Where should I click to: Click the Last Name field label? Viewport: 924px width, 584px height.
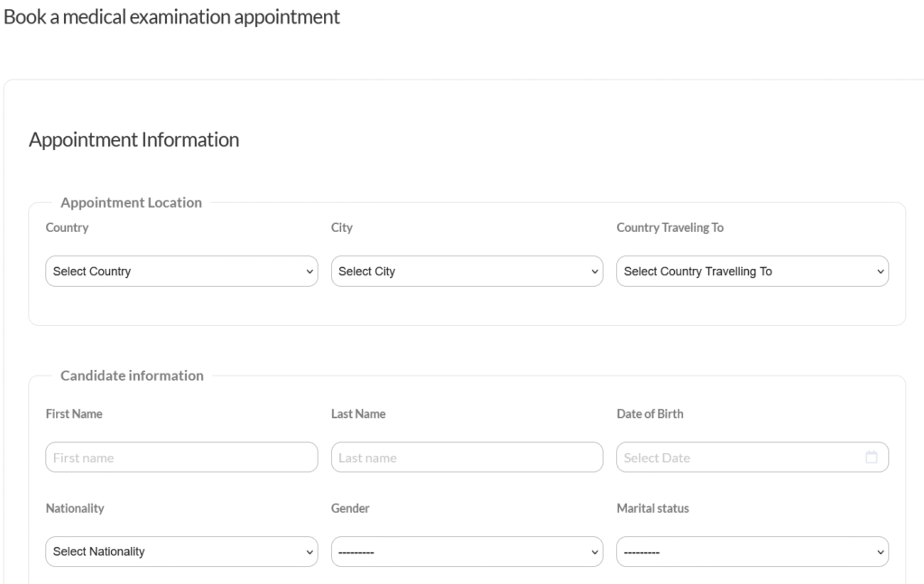(x=358, y=414)
